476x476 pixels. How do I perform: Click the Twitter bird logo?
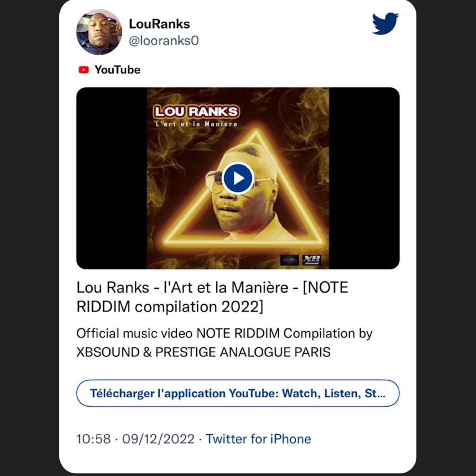[385, 23]
